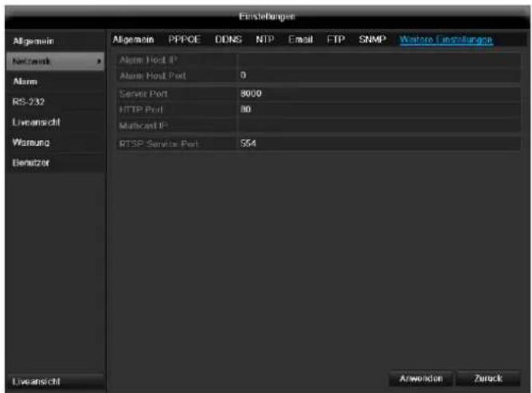The width and height of the screenshot is (532, 393).
Task: Click the HTTP Port label
Action: tap(141, 110)
